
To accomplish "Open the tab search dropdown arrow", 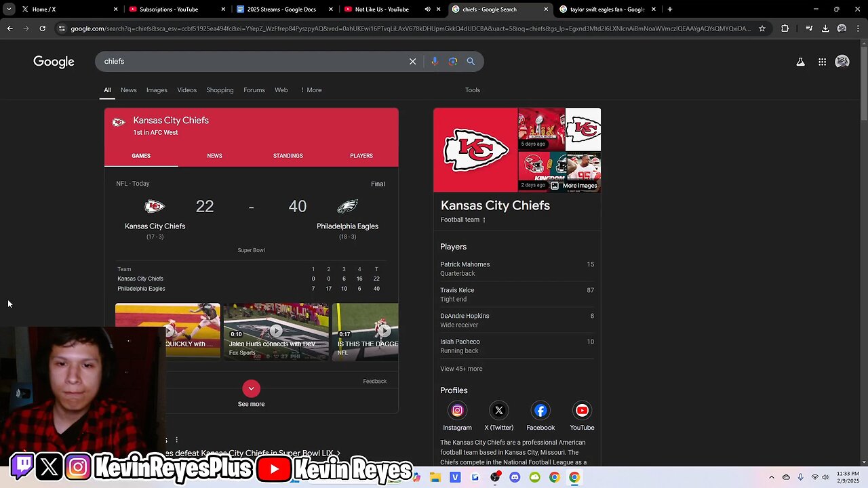I will pyautogui.click(x=9, y=9).
